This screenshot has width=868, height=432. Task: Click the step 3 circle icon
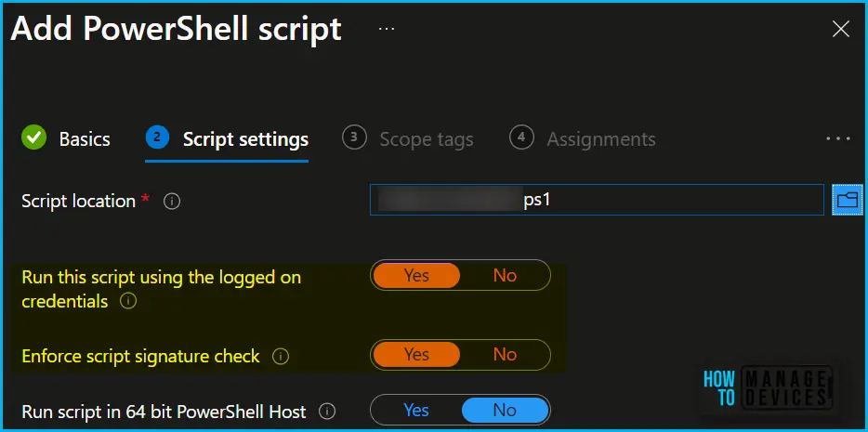(x=354, y=137)
